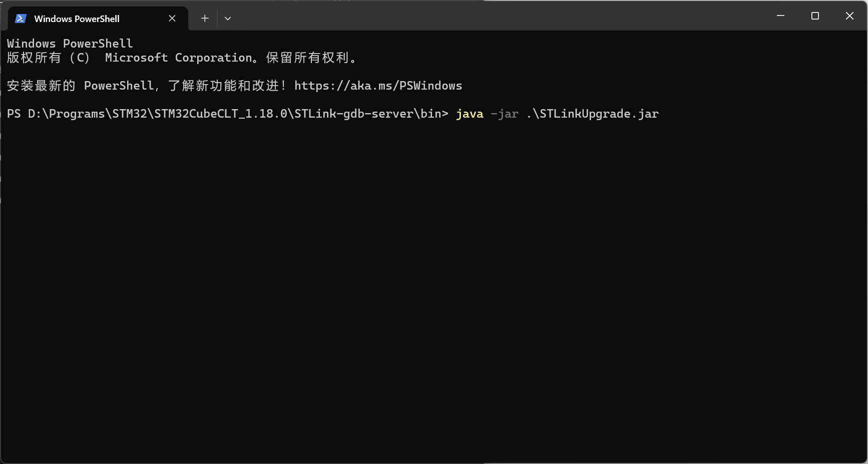Click the empty terminal area below the prompt
Image resolution: width=868 pixels, height=464 pixels.
[433, 290]
